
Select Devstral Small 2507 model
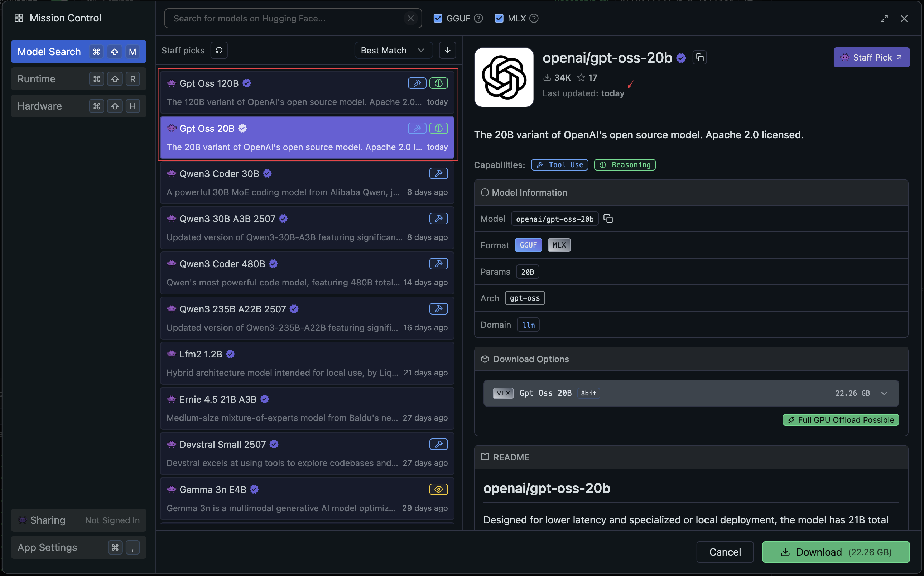tap(307, 454)
